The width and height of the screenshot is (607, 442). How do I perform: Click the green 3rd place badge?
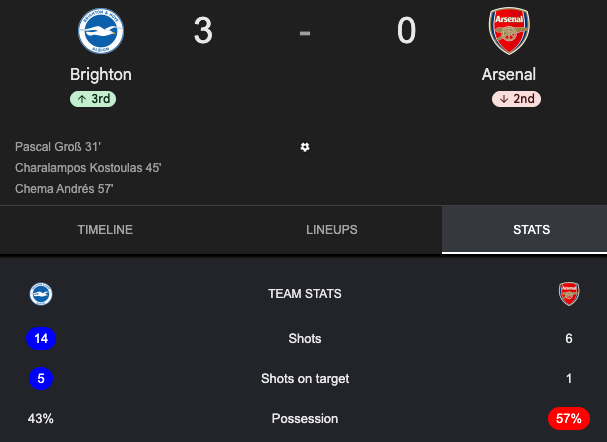click(93, 99)
